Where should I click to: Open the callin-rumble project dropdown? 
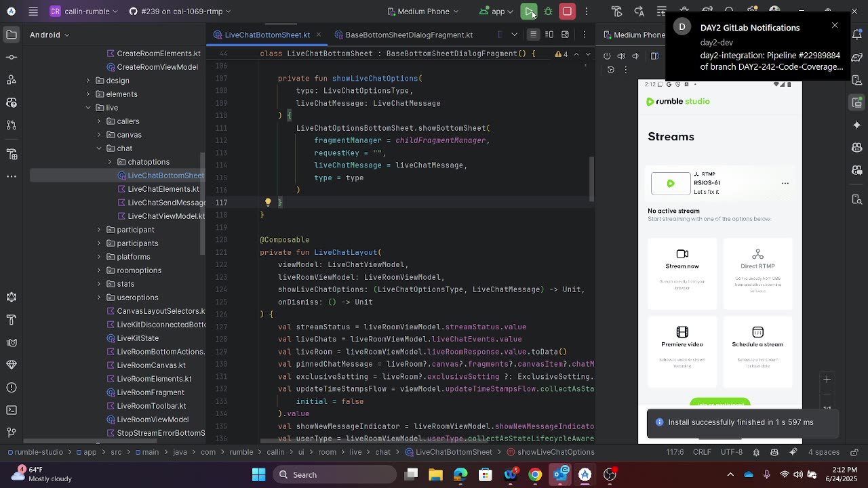click(84, 12)
